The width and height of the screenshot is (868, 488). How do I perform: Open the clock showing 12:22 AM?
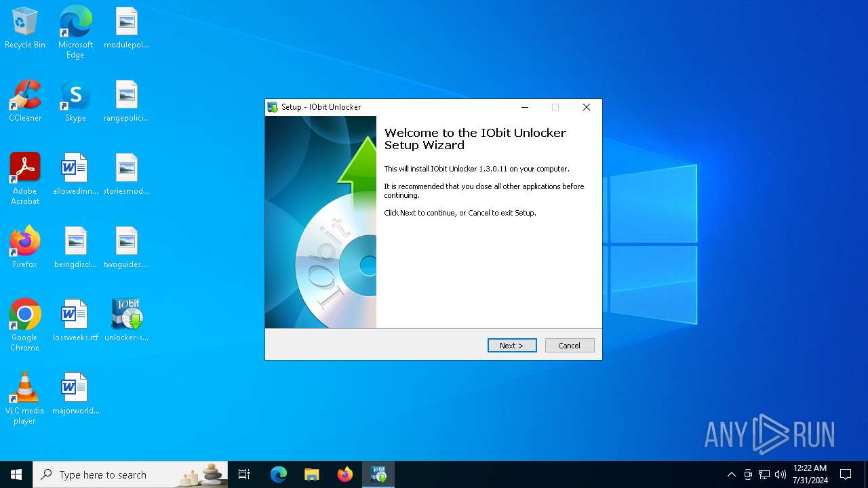pyautogui.click(x=810, y=474)
